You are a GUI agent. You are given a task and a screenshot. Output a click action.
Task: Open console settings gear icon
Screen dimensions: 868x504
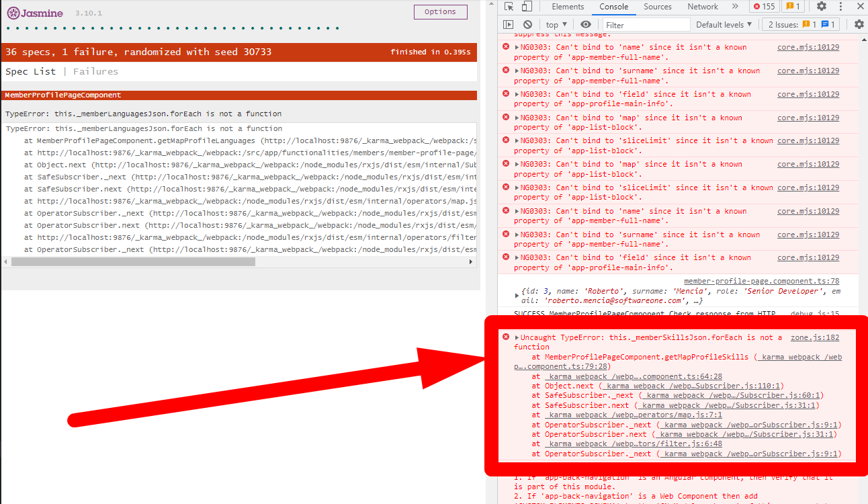[859, 25]
